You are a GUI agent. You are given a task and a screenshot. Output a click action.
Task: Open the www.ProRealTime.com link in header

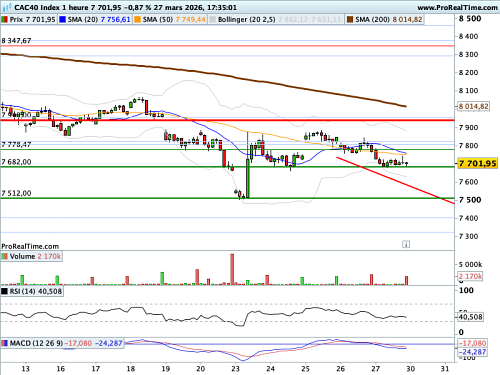click(x=457, y=7)
